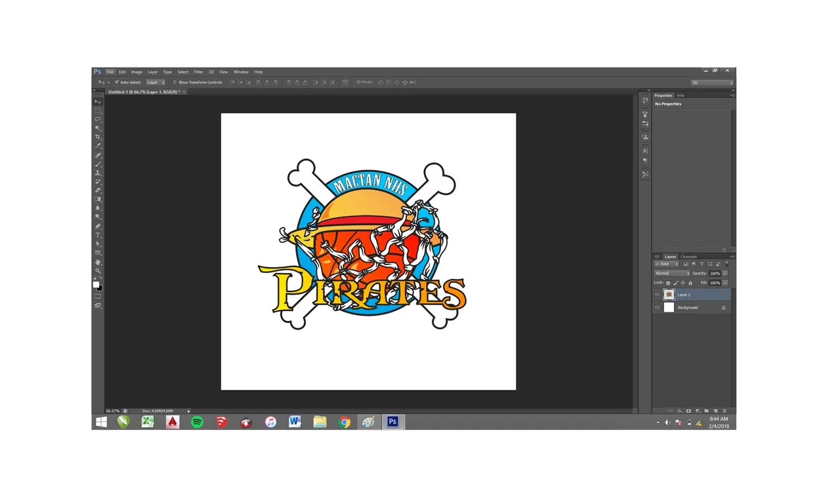Open Google Chrome from the taskbar
Screen dimensions: 840x504
point(345,423)
